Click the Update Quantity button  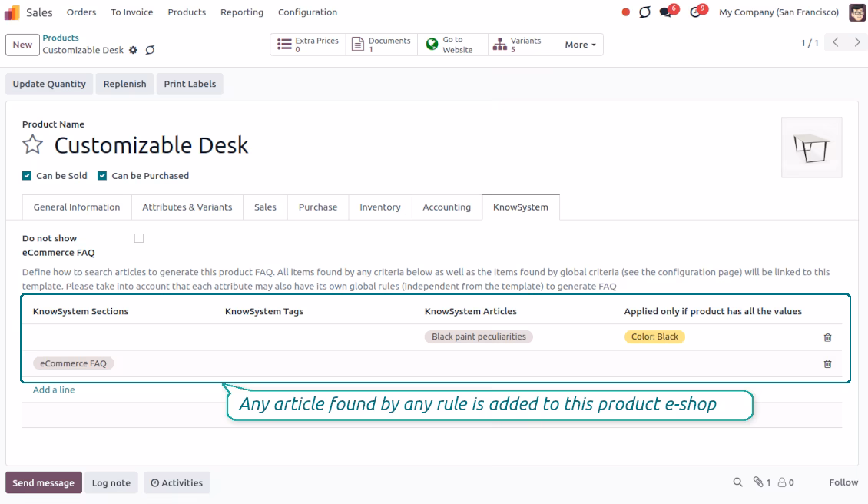(49, 85)
